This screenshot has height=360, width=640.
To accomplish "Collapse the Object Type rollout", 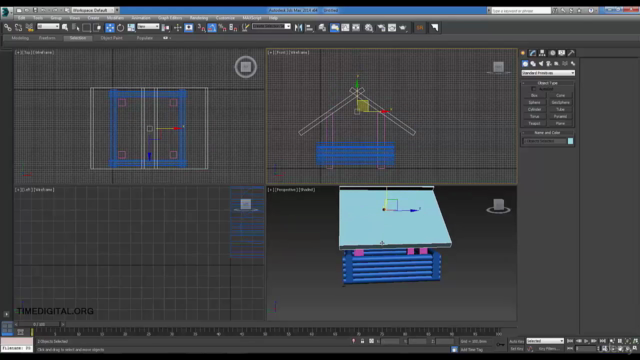I will click(x=547, y=83).
